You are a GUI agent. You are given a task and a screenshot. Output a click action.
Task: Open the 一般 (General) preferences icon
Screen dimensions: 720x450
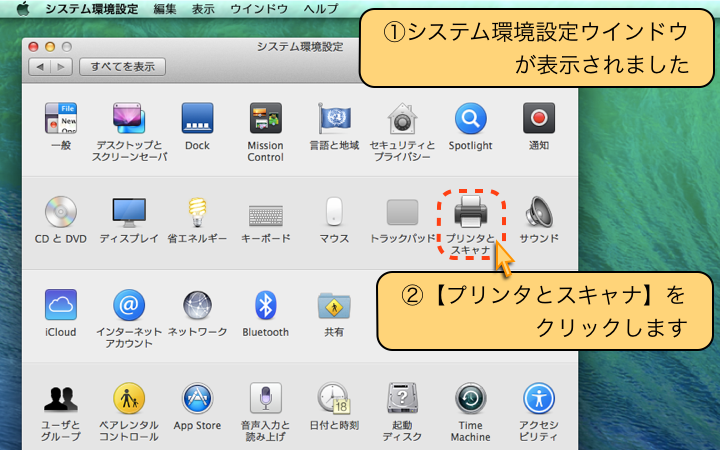point(61,118)
